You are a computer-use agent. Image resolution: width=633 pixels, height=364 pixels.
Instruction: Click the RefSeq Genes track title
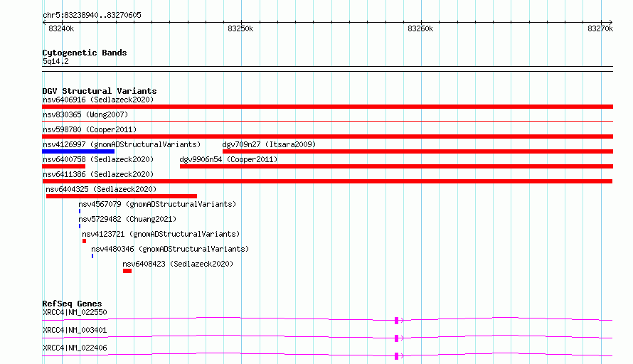pyautogui.click(x=72, y=304)
